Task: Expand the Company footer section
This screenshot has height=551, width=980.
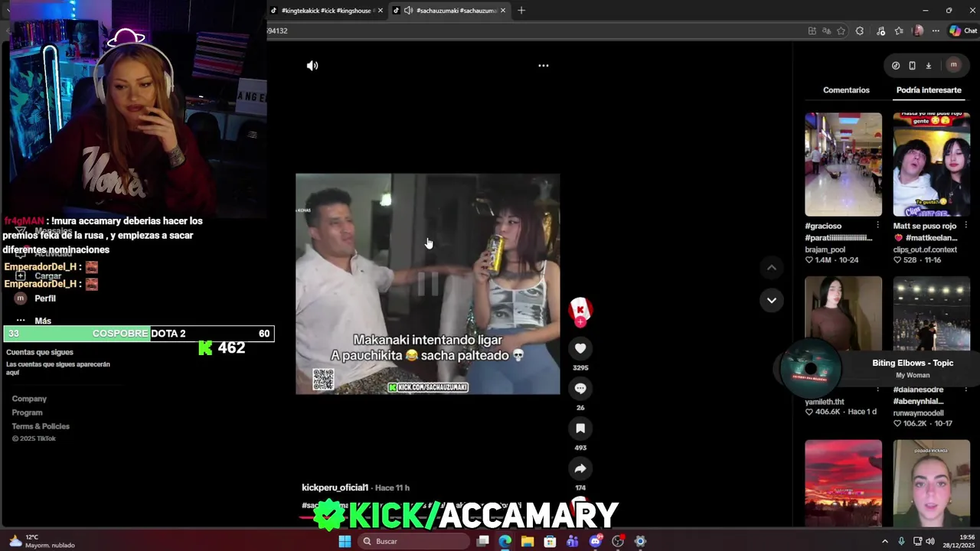Action: point(29,399)
